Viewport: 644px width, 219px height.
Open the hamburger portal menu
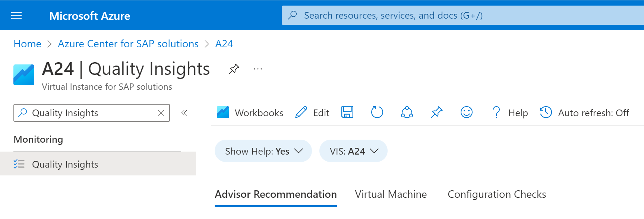coord(16,16)
